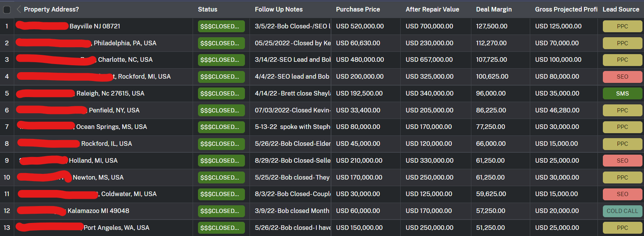
Task: Sort by the Status column header
Action: tap(208, 9)
